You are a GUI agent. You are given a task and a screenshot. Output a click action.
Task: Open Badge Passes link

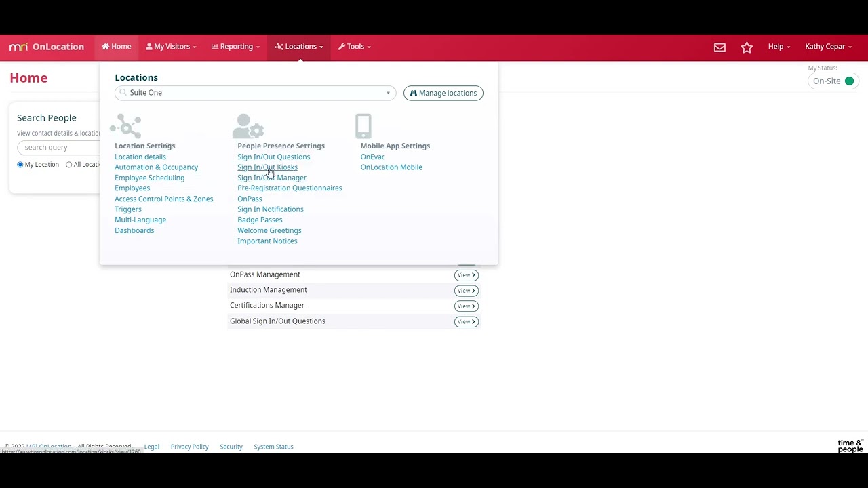(260, 220)
